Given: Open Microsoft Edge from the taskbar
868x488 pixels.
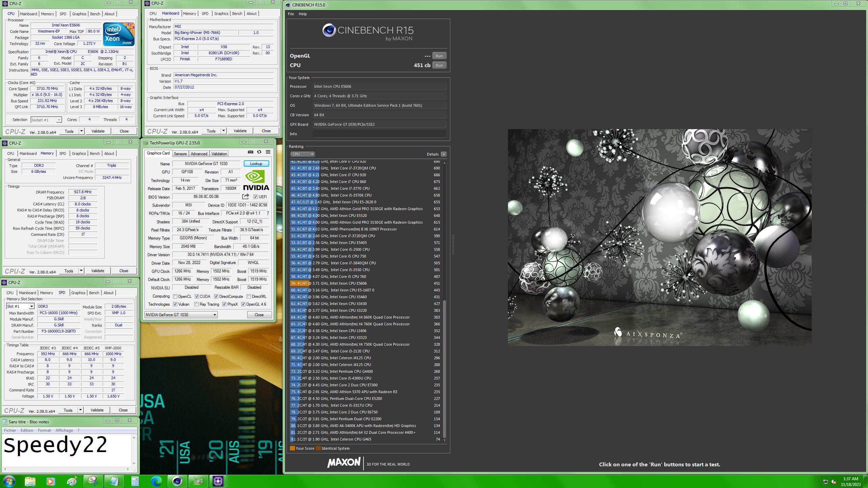Looking at the screenshot, I should click(156, 481).
